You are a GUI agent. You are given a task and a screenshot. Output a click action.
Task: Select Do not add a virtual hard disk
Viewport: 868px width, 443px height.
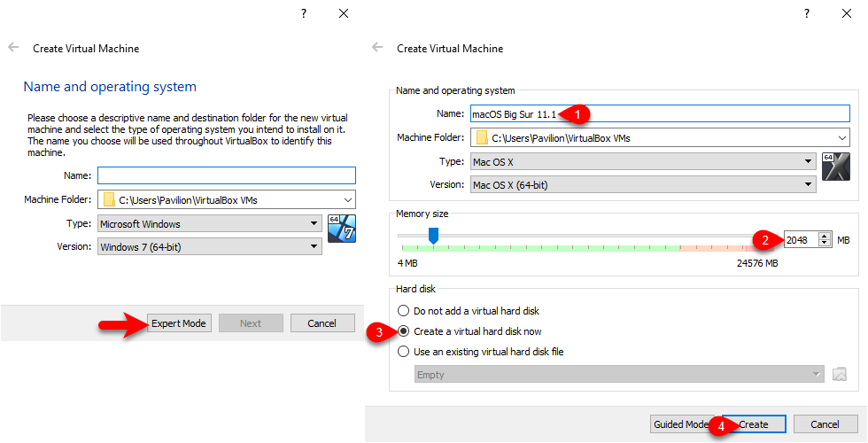tap(469, 311)
